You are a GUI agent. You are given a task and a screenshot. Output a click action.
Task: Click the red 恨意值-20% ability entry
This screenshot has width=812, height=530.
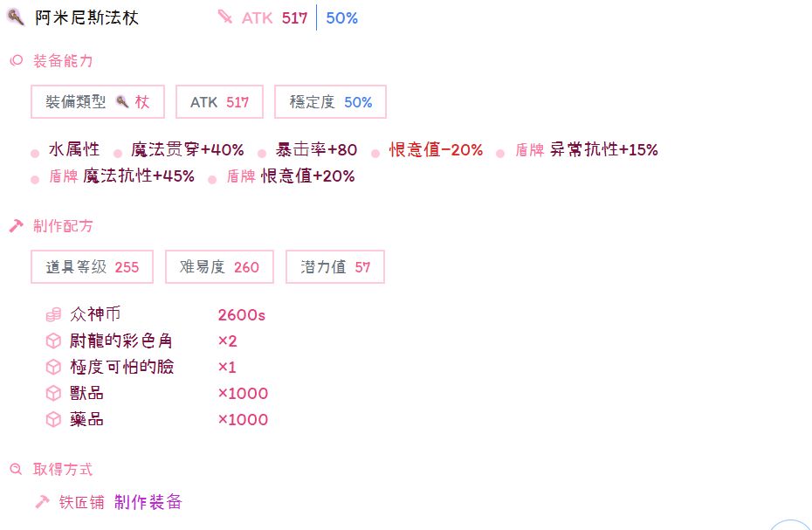[436, 150]
